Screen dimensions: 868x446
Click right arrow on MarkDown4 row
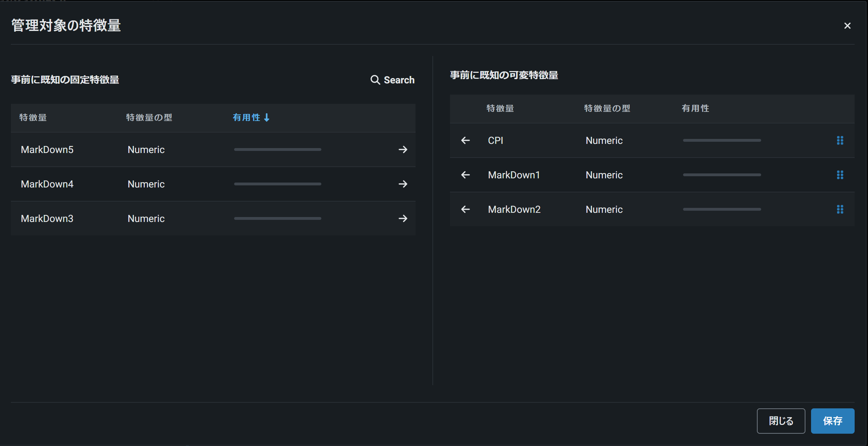click(x=403, y=184)
